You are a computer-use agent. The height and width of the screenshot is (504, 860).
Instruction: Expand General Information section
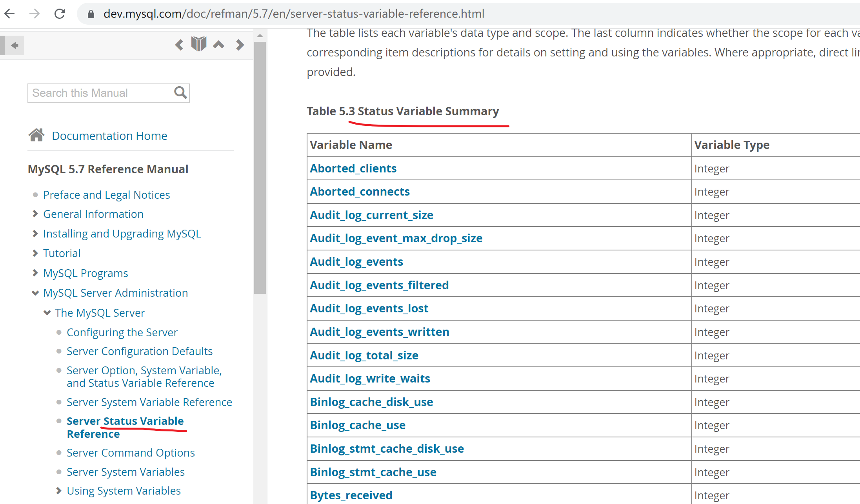35,214
